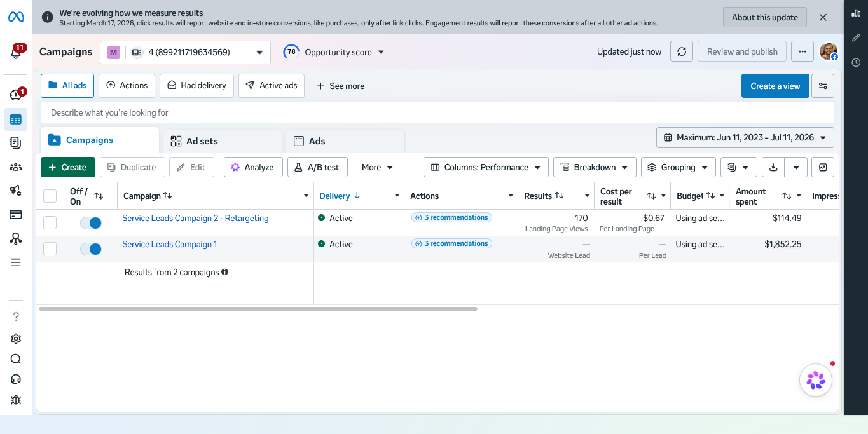The image size is (868, 434).
Task: Select all campaigns with header checkbox
Action: [50, 196]
